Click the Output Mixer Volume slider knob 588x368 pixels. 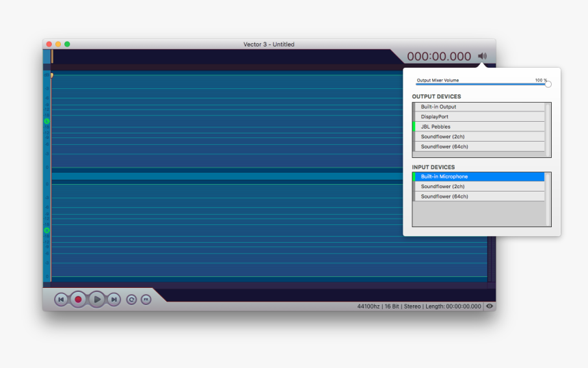coord(548,84)
